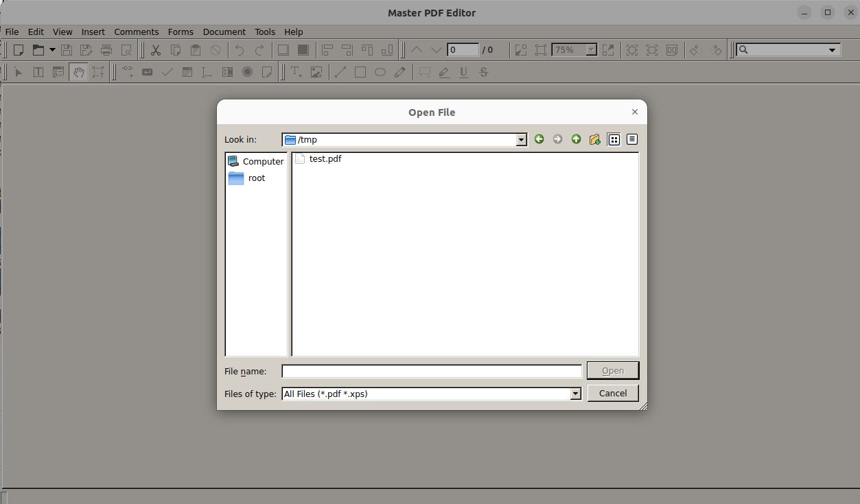Image resolution: width=860 pixels, height=504 pixels.
Task: Expand the Files of type dropdown
Action: pos(576,394)
